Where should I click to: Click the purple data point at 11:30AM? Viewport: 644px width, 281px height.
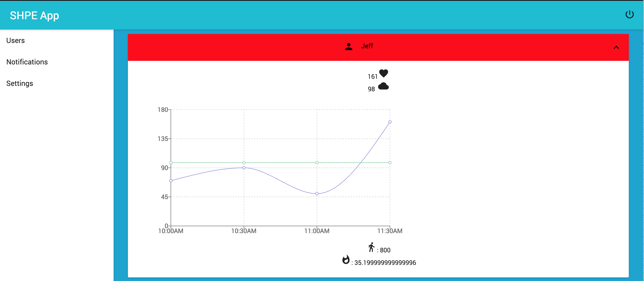pyautogui.click(x=390, y=122)
